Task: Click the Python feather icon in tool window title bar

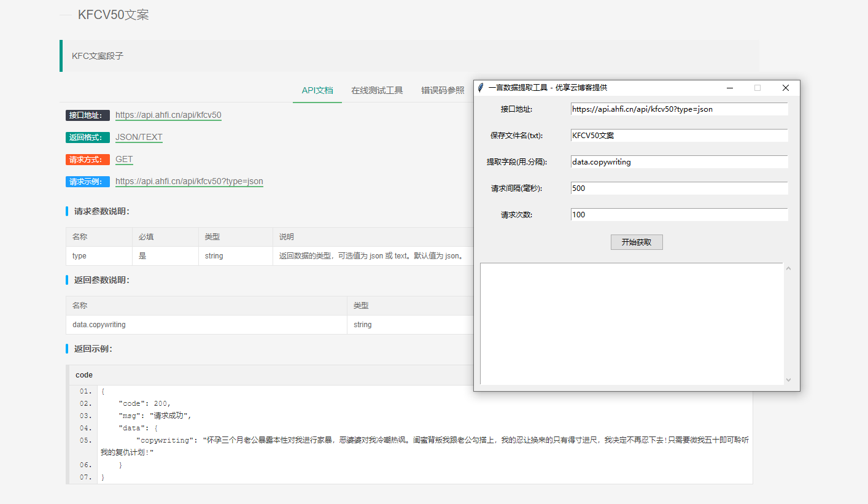Action: pos(481,88)
